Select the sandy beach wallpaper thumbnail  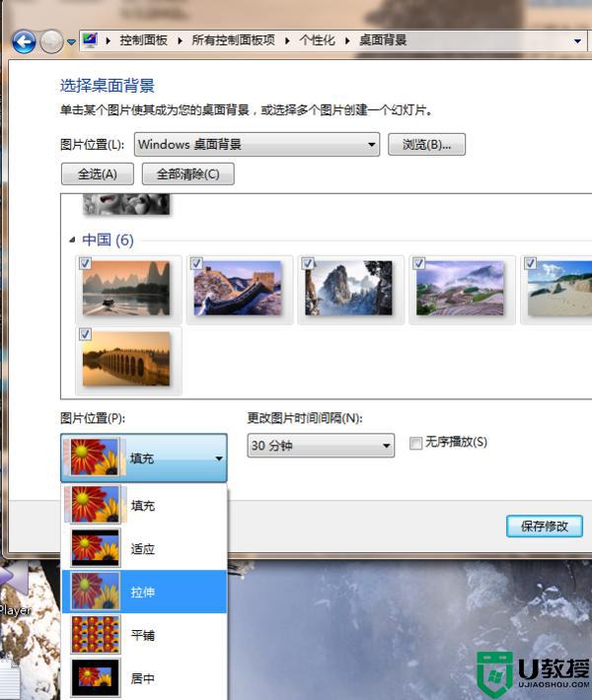point(559,289)
